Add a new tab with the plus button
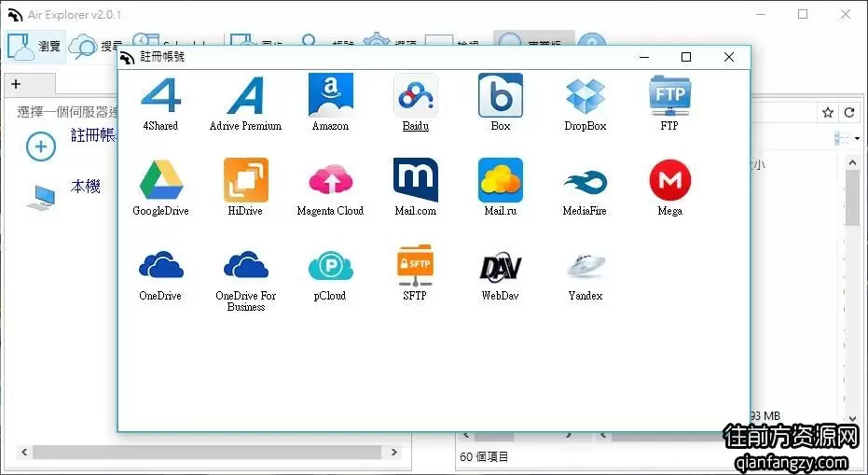Viewport: 868px width, 475px height. pos(16,84)
